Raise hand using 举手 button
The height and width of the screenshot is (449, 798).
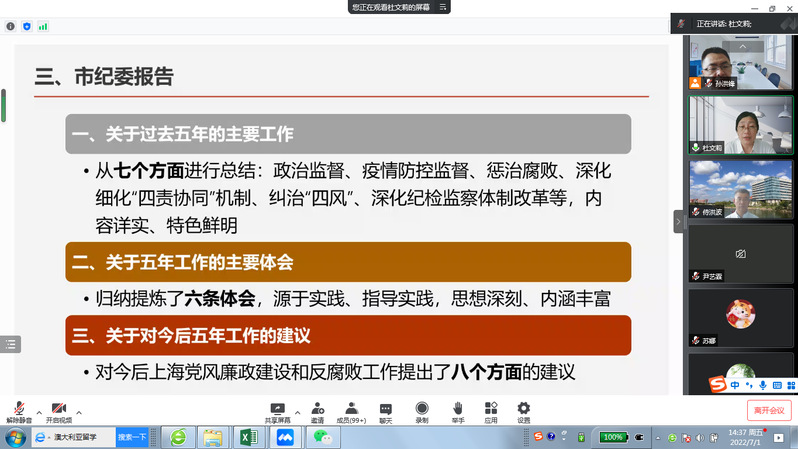click(458, 411)
